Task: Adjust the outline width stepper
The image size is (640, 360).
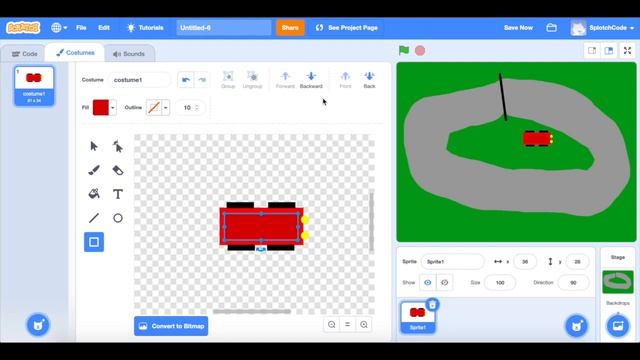Action: [x=197, y=108]
